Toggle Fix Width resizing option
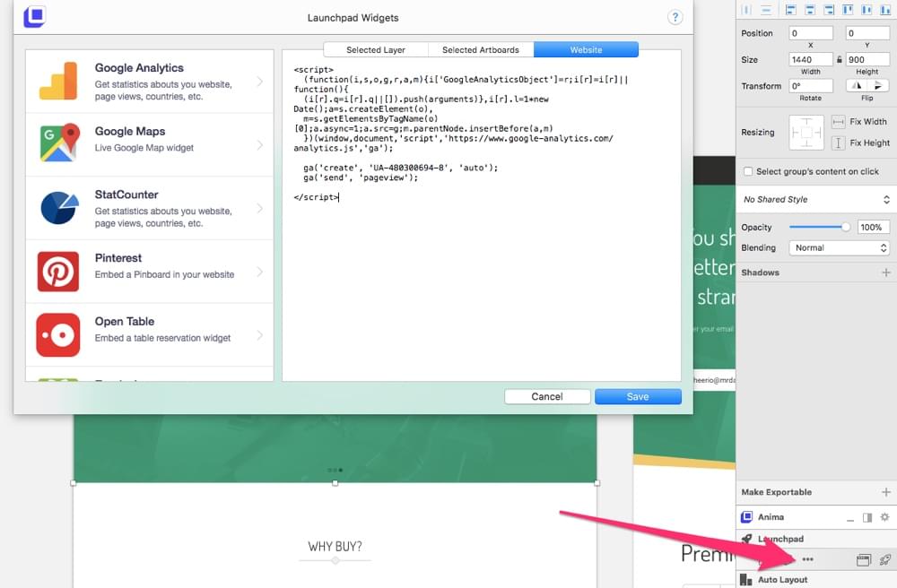 point(838,122)
